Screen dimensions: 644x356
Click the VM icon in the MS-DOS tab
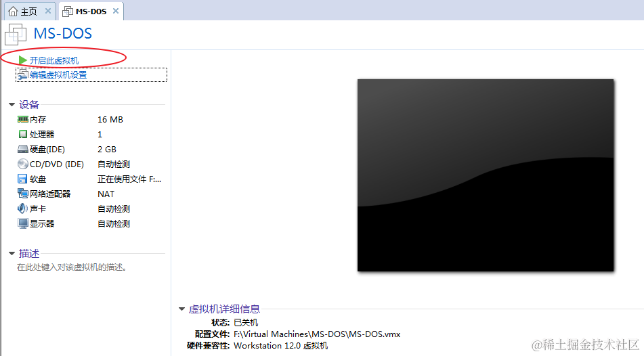point(67,12)
